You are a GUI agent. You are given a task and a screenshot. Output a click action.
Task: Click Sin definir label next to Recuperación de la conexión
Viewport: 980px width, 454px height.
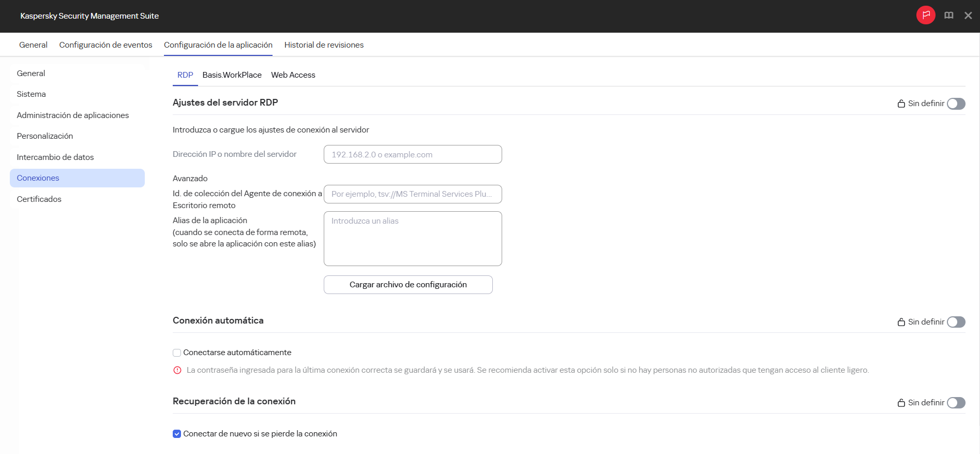coord(926,403)
